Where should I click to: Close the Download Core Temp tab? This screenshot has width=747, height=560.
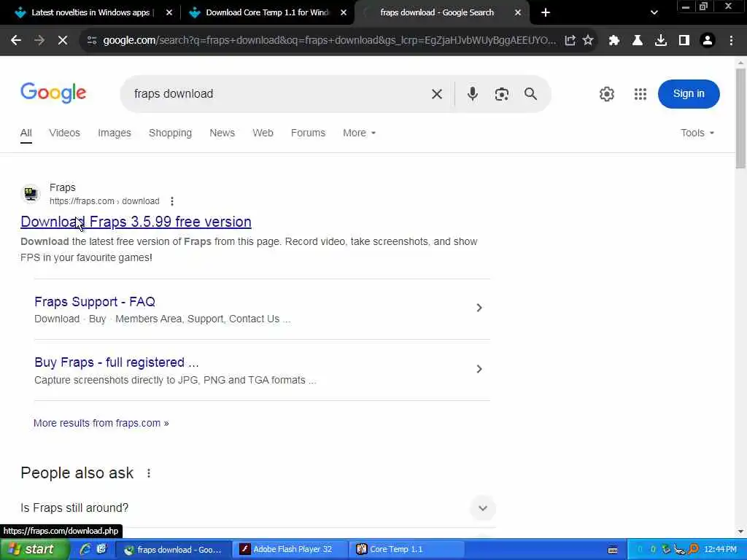[344, 13]
